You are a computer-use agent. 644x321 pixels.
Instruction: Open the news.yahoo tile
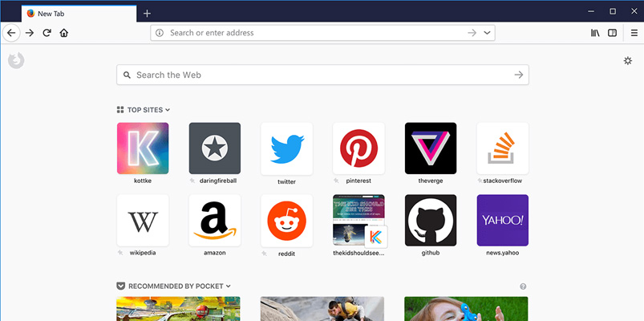(x=502, y=221)
